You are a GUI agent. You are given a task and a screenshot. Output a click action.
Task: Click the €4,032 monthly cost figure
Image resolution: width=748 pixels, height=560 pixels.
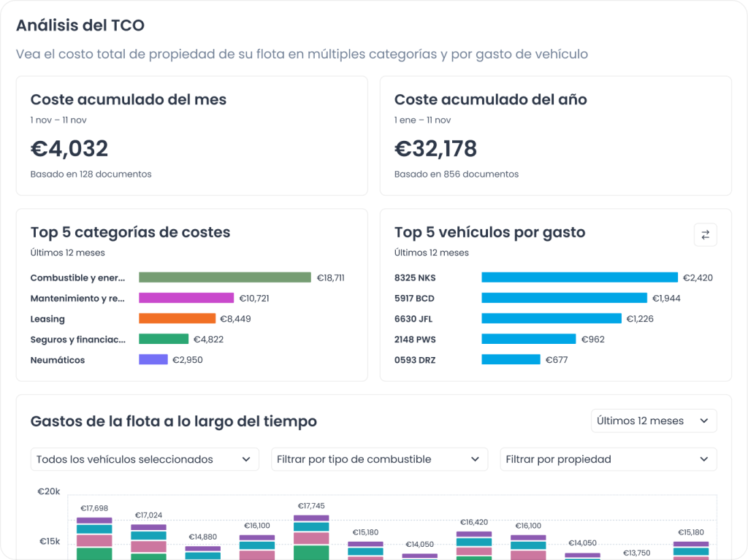69,149
